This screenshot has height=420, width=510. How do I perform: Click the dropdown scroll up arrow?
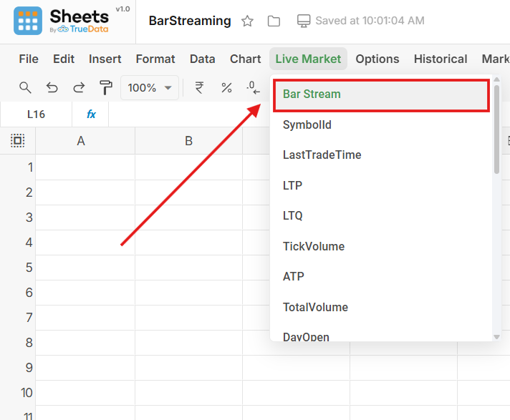pos(496,79)
